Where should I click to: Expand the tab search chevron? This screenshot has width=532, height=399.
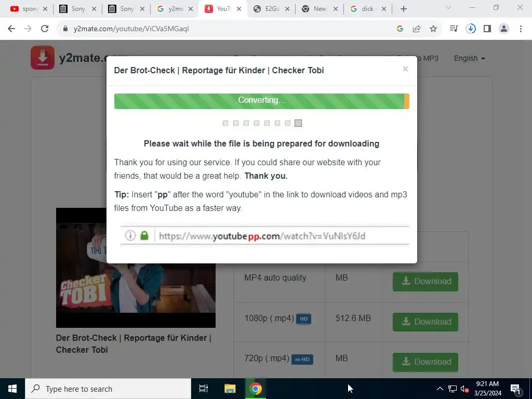448,7
